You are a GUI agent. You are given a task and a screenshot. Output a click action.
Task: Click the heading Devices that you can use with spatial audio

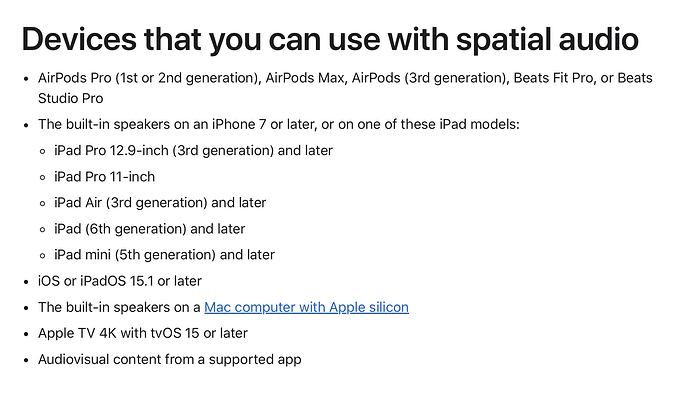(x=330, y=39)
